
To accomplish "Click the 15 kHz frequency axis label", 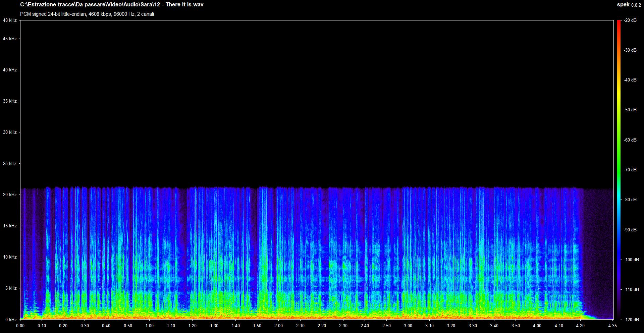I will (x=10, y=226).
